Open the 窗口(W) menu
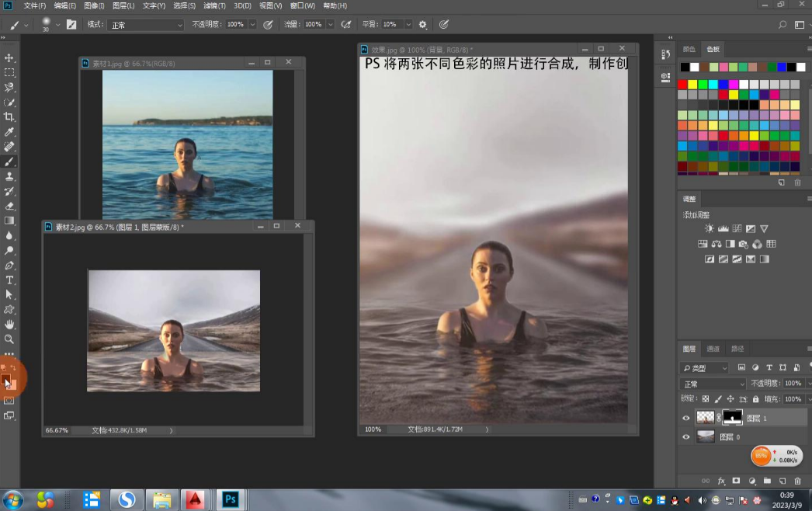The image size is (812, 511). click(x=303, y=5)
